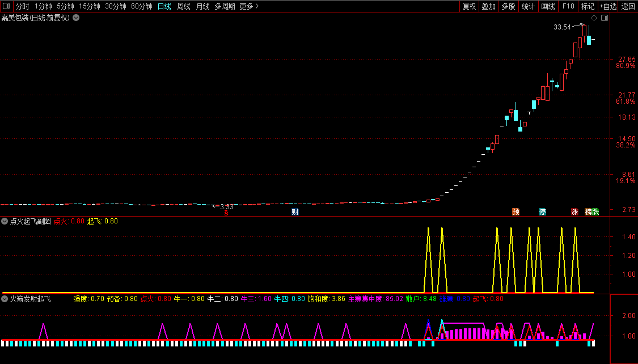The height and width of the screenshot is (364, 638).
Task: Switch to the 60分钟 period tab
Action: coord(141,6)
